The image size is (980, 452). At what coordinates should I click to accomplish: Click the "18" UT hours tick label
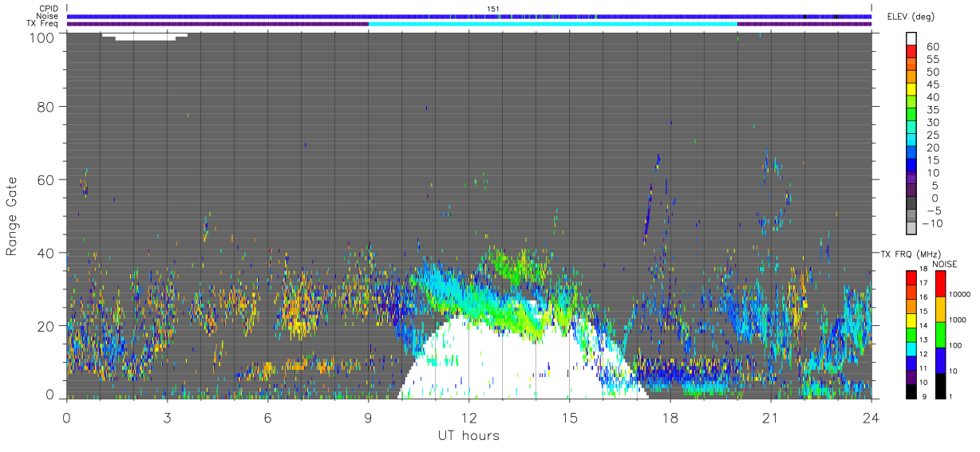click(670, 418)
